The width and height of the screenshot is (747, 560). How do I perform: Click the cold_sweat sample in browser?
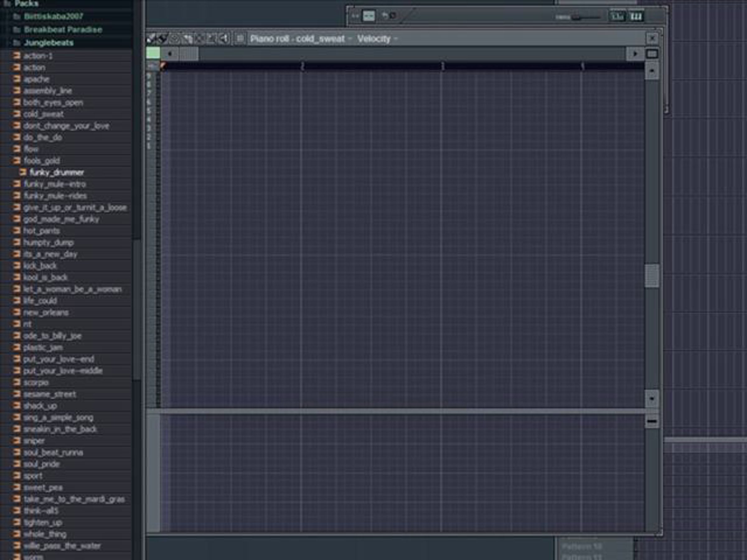pos(43,114)
